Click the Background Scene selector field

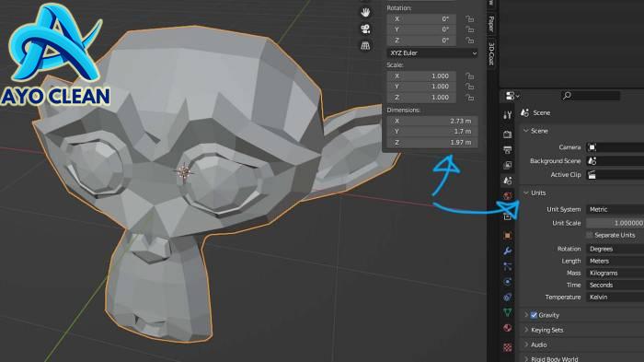click(x=615, y=161)
